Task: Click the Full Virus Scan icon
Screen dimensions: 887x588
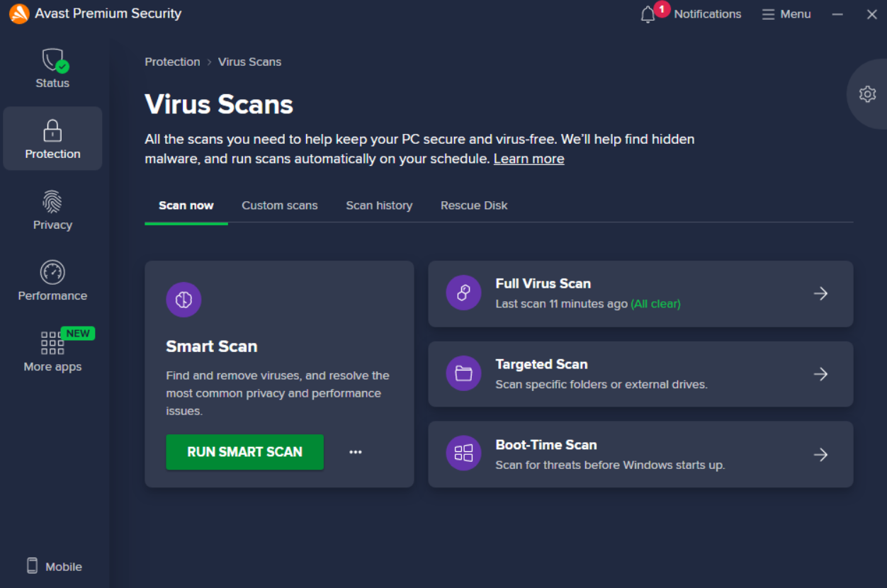Action: tap(463, 293)
